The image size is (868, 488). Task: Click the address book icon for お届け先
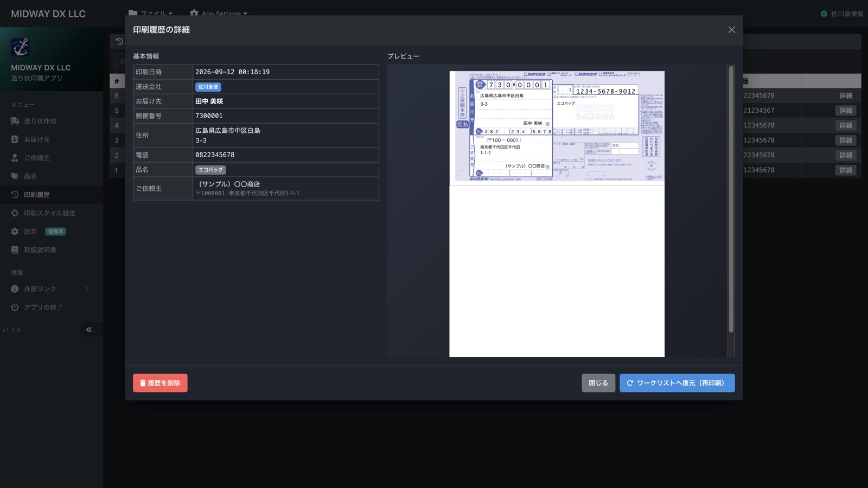15,139
